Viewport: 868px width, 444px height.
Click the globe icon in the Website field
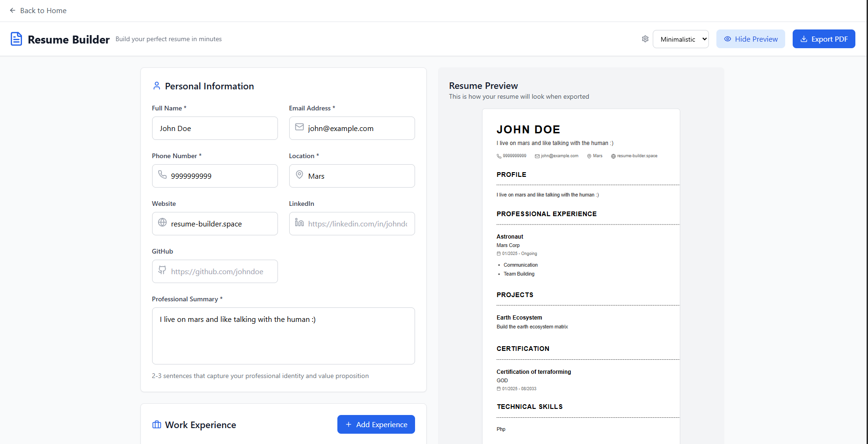tap(162, 223)
